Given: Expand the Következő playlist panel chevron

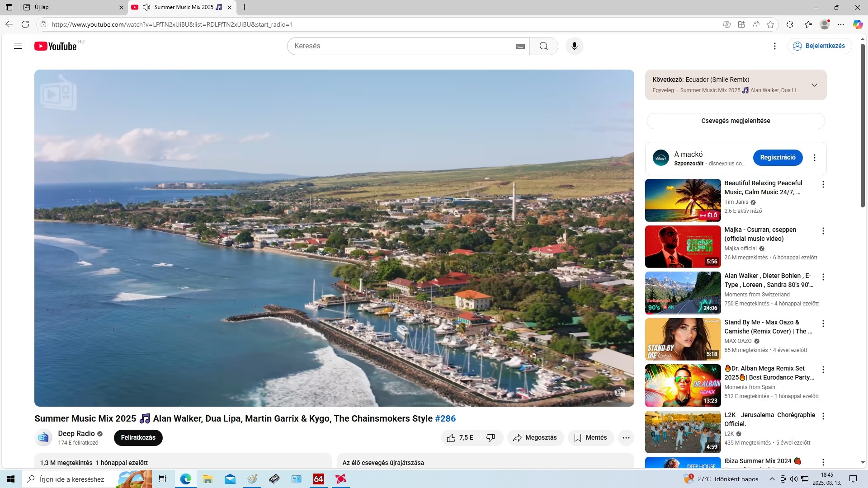Looking at the screenshot, I should [x=814, y=85].
